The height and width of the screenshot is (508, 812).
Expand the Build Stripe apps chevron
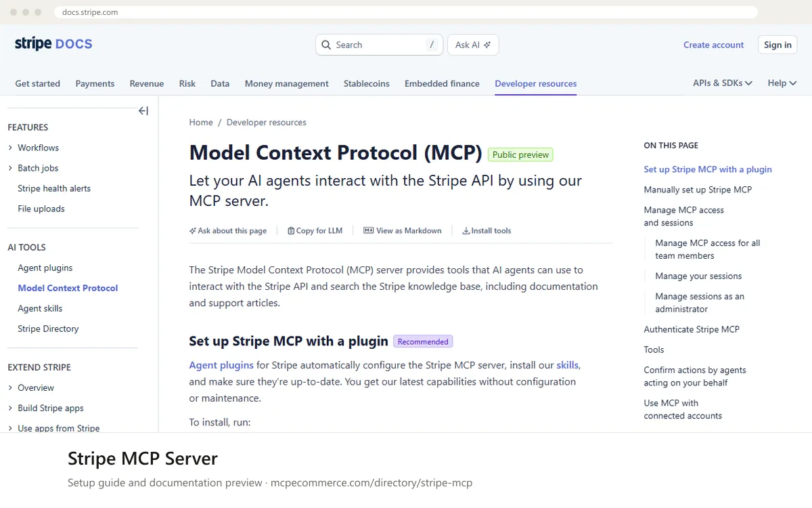click(10, 408)
